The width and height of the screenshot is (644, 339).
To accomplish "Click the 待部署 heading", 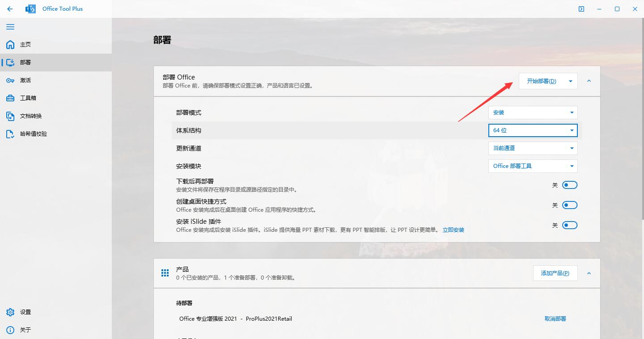I will tap(184, 303).
